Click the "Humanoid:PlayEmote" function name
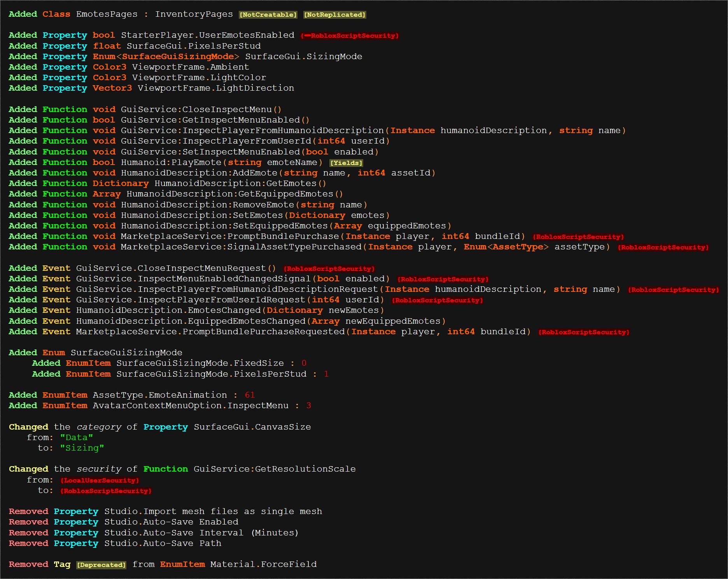The height and width of the screenshot is (579, 728). [x=171, y=162]
